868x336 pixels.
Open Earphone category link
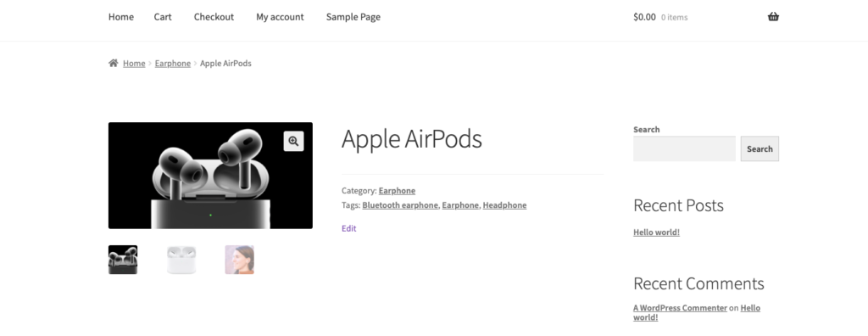pos(397,191)
